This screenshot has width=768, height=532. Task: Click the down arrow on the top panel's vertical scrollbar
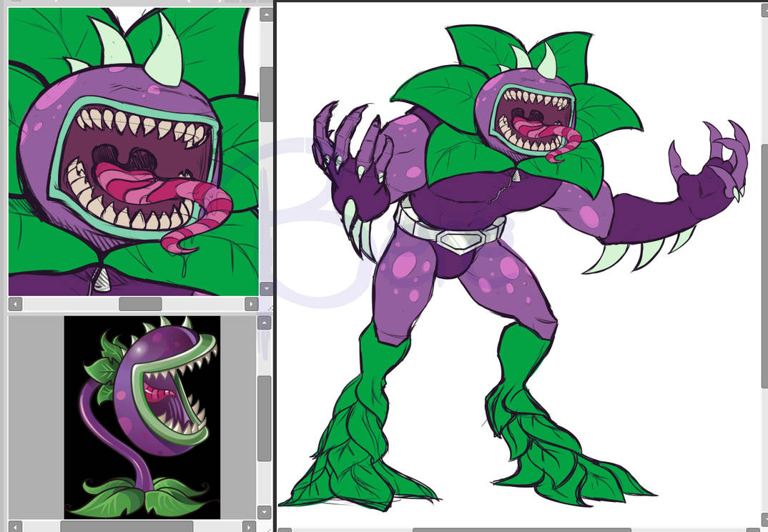pyautogui.click(x=265, y=290)
